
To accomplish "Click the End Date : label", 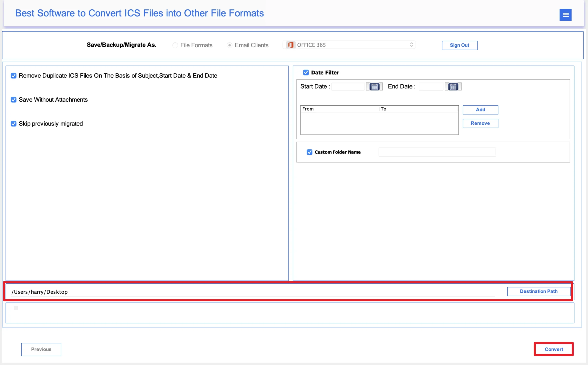I will (x=401, y=86).
